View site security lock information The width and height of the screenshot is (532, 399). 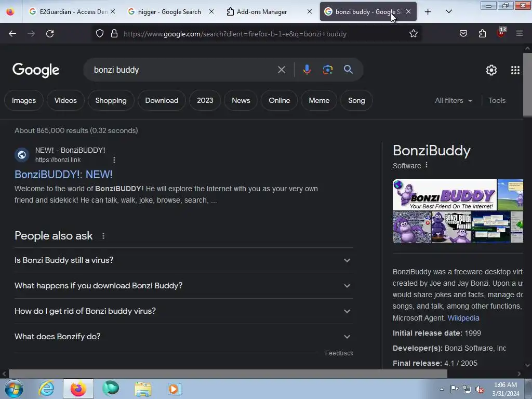click(114, 34)
